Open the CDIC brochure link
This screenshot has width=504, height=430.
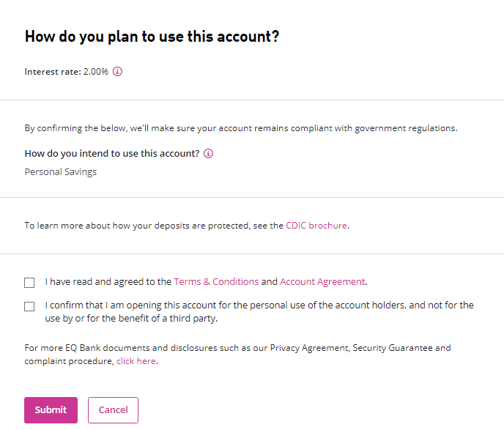[316, 226]
